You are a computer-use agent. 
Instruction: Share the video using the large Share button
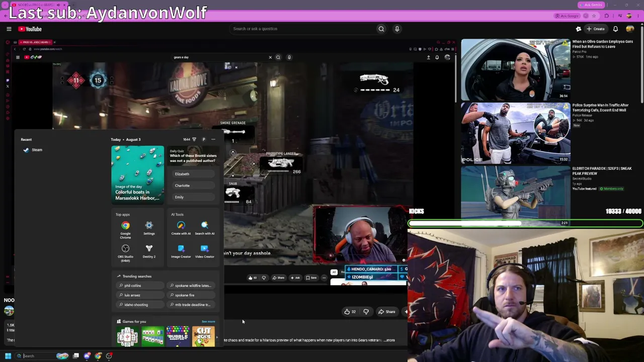coord(387,312)
